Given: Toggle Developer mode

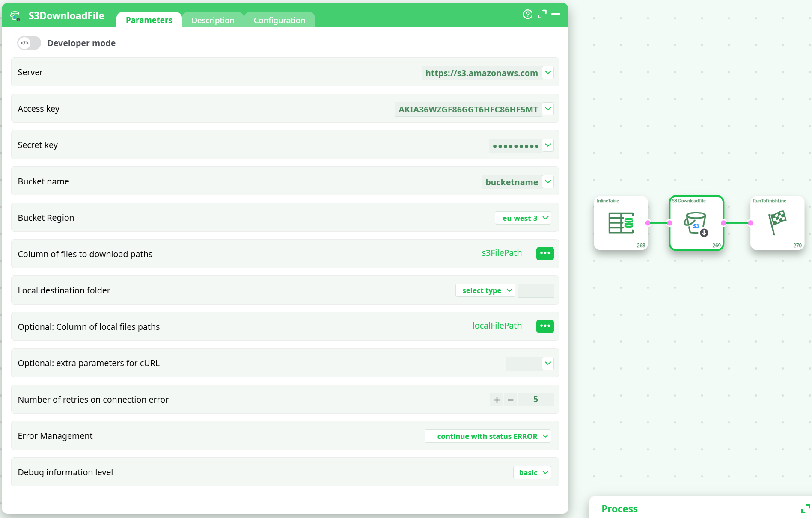Looking at the screenshot, I should 29,43.
